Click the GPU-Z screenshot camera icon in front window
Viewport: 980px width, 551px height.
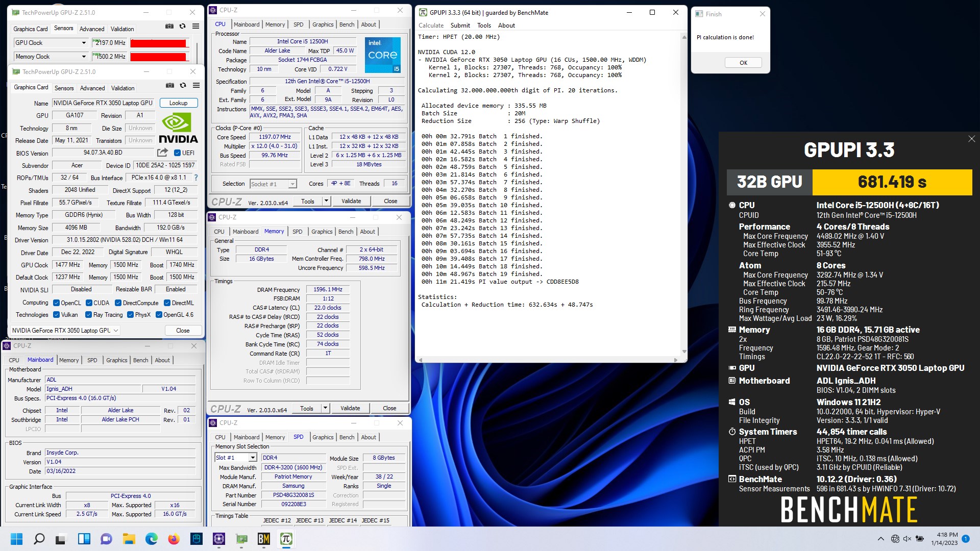170,85
